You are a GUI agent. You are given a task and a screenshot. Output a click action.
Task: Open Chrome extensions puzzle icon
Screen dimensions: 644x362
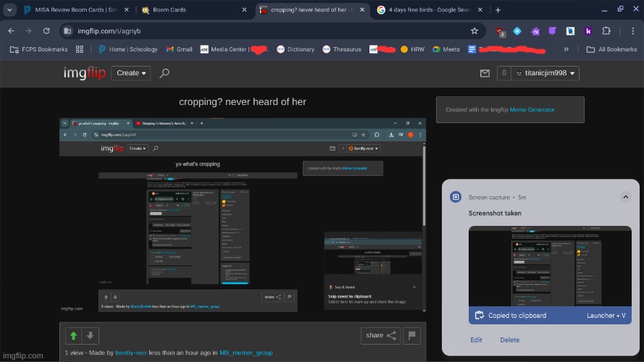coord(606,31)
